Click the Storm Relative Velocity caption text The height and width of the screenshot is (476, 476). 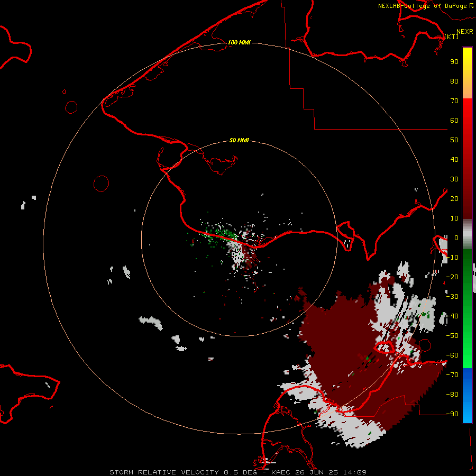[237, 472]
